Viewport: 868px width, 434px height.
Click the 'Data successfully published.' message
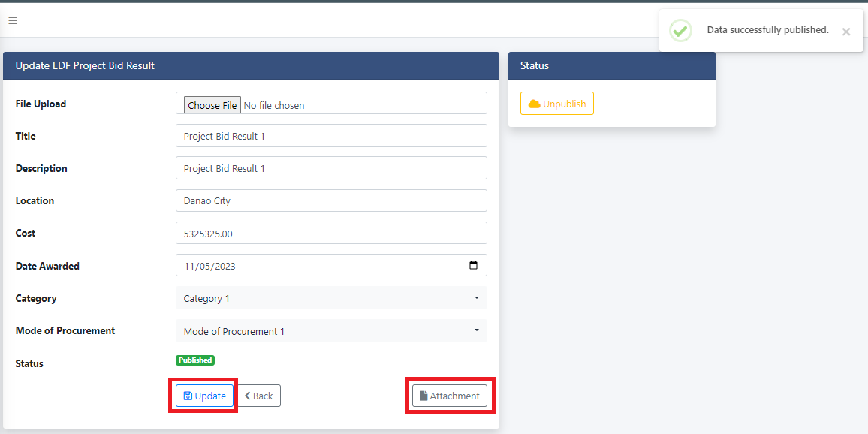767,30
